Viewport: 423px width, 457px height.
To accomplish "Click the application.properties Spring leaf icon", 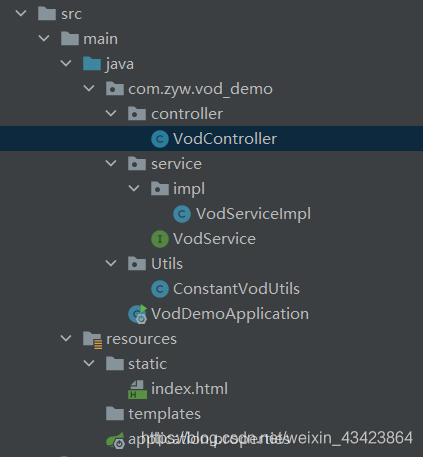I will pos(115,440).
